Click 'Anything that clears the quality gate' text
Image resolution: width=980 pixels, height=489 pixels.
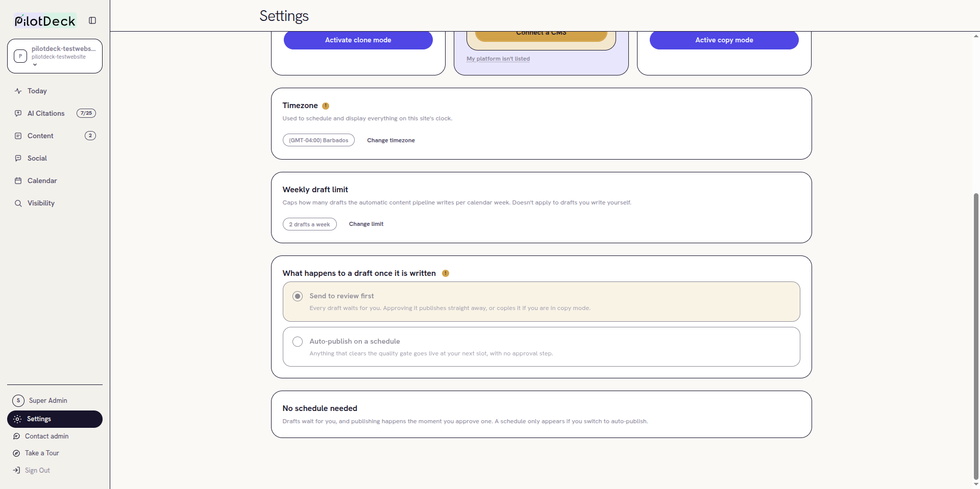coord(431,353)
